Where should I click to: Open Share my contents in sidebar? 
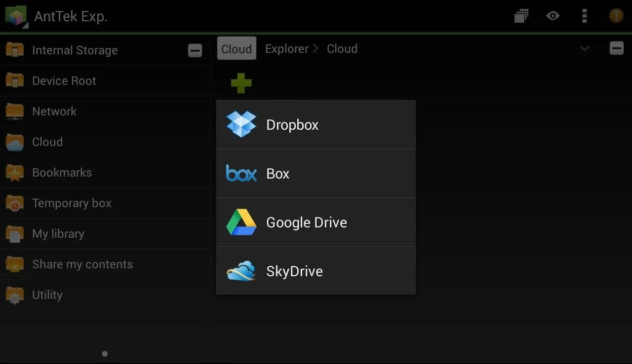105,264
